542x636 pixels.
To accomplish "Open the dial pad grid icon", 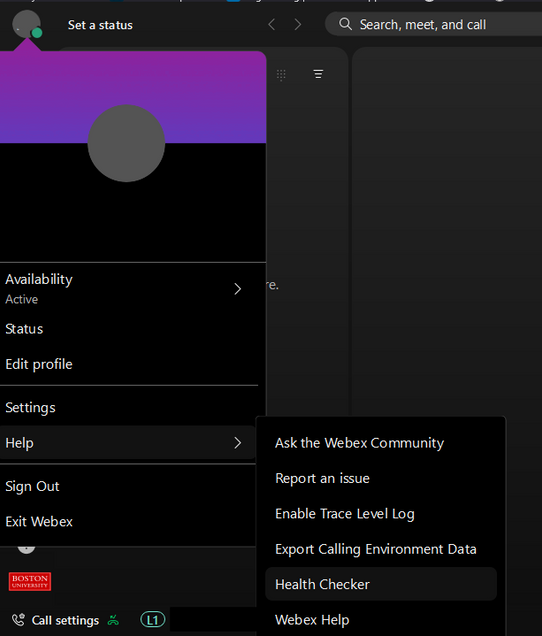I will [x=281, y=75].
